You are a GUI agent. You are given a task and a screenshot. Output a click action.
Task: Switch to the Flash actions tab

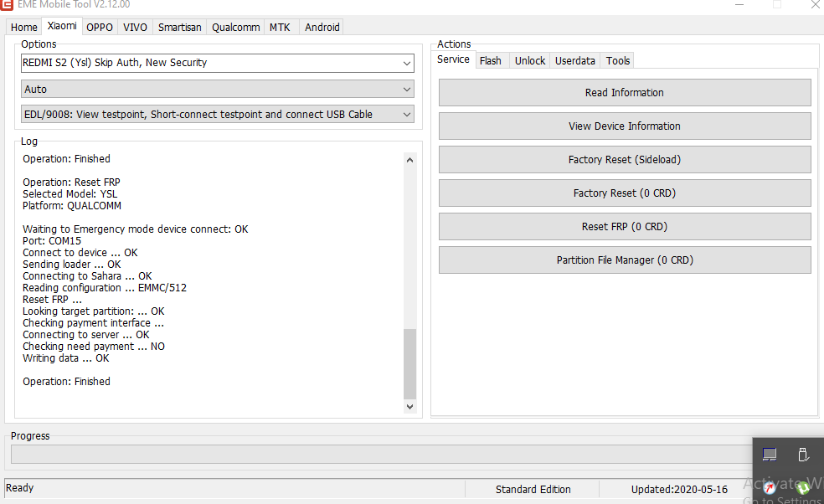[491, 61]
